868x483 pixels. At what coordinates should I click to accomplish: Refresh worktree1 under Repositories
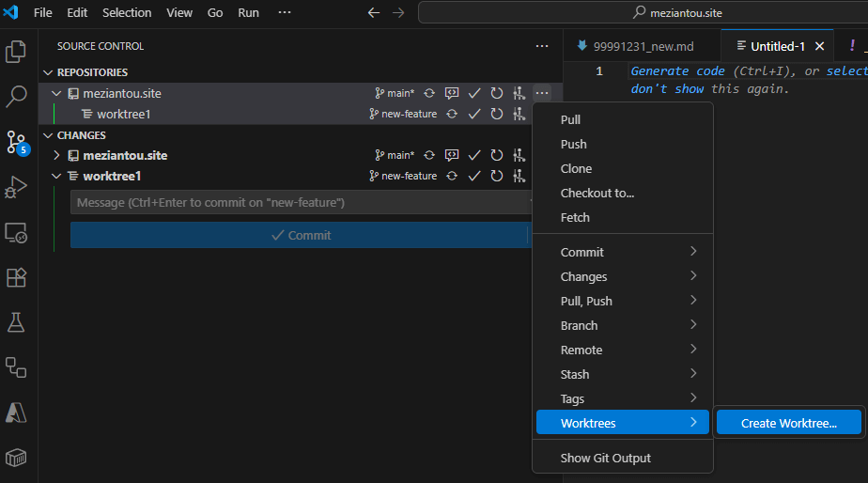497,114
